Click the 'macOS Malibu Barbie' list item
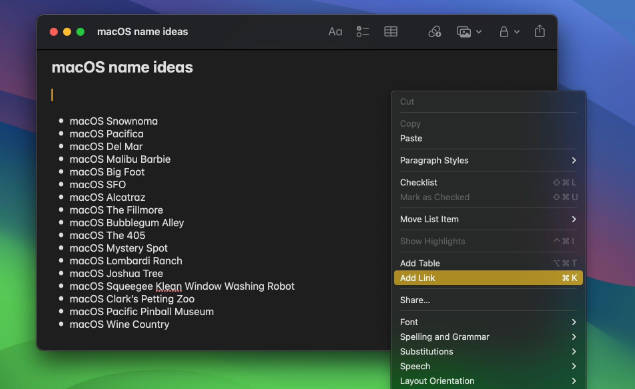635x389 pixels. [120, 159]
